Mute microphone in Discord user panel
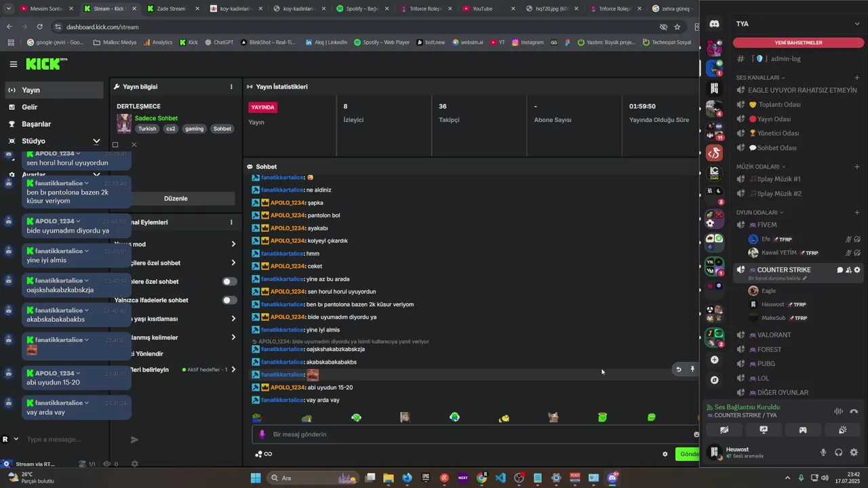The width and height of the screenshot is (868, 488). pos(823,453)
